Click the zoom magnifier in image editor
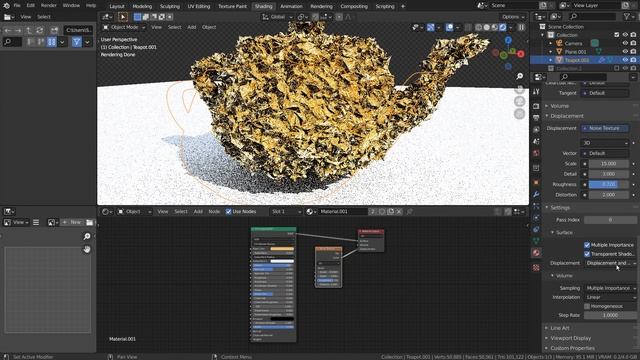640x360 pixels. (87, 236)
